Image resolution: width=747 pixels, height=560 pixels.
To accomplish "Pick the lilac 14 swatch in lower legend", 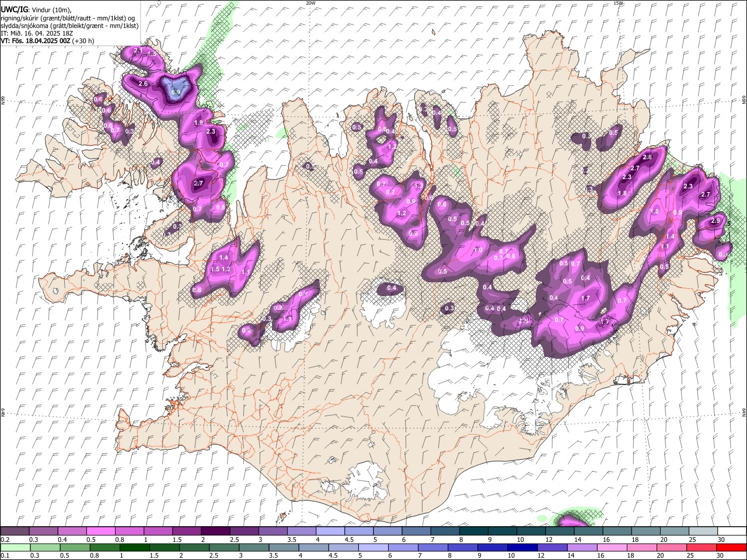I will (x=582, y=547).
